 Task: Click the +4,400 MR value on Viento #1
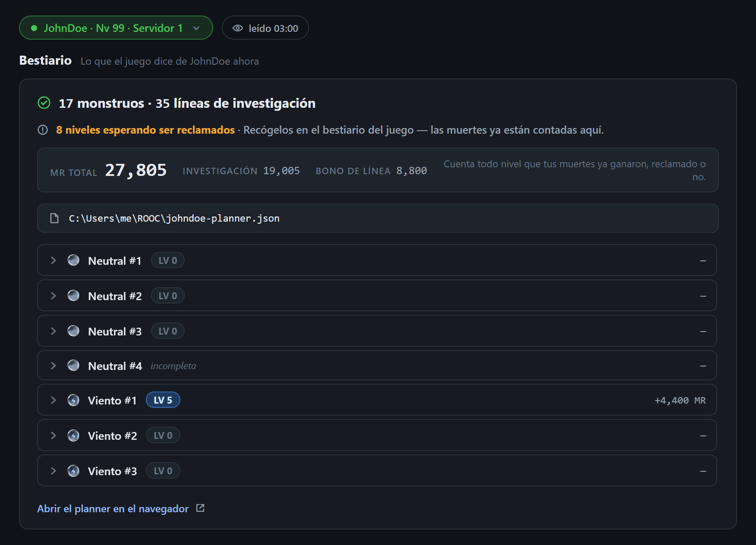680,401
